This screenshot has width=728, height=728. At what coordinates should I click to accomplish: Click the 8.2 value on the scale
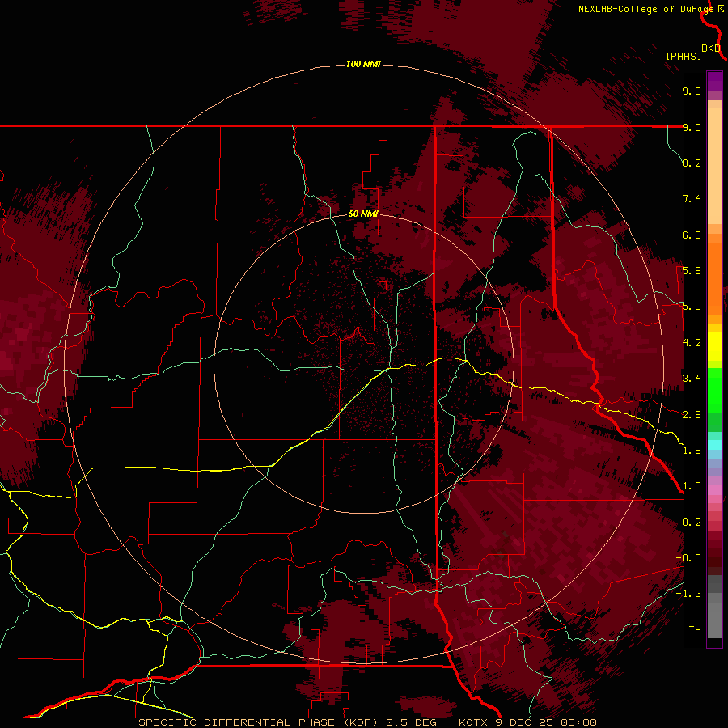click(x=692, y=163)
